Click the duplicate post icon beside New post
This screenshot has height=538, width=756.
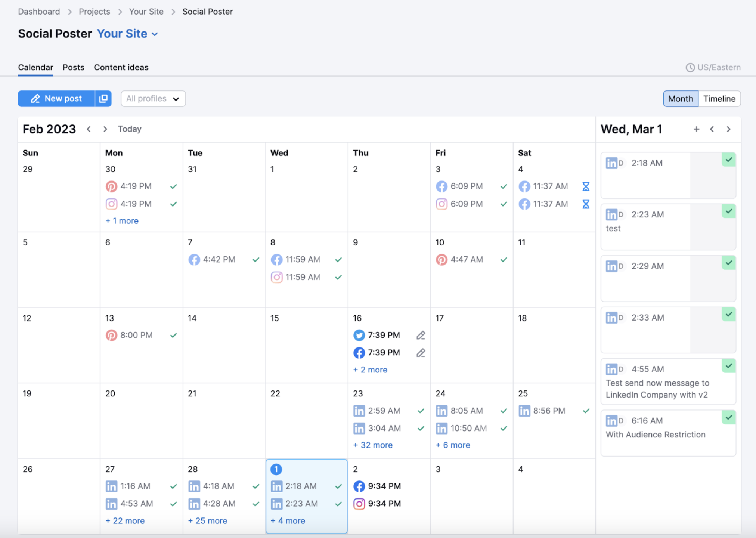[x=103, y=99]
